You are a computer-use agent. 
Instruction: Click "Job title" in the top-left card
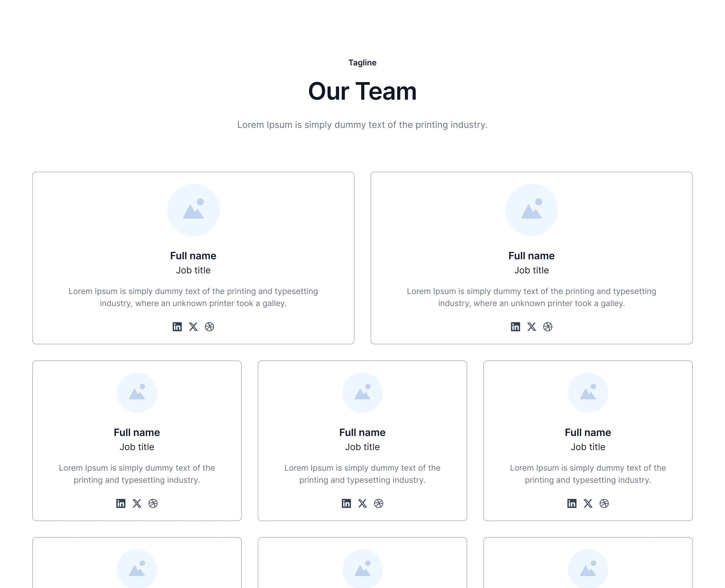click(193, 270)
